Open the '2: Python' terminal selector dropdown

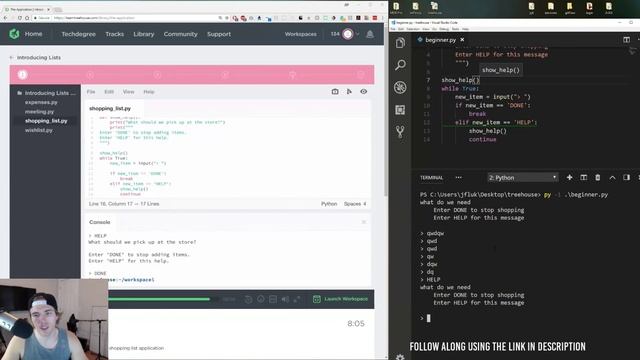point(522,178)
